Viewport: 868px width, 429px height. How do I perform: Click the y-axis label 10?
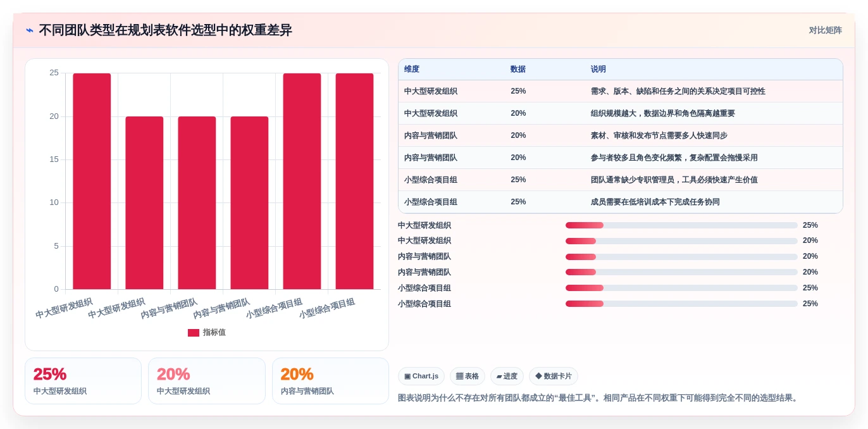point(54,202)
